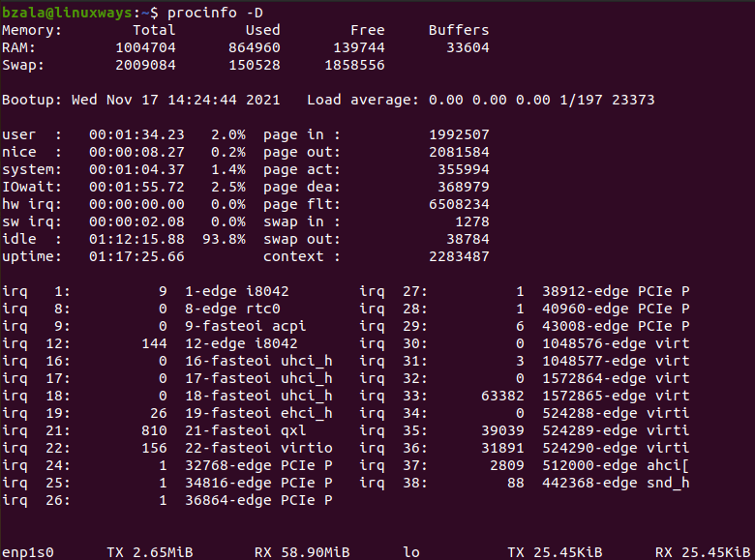Click the load value '1/197'
The height and width of the screenshot is (560, 755).
click(x=581, y=100)
